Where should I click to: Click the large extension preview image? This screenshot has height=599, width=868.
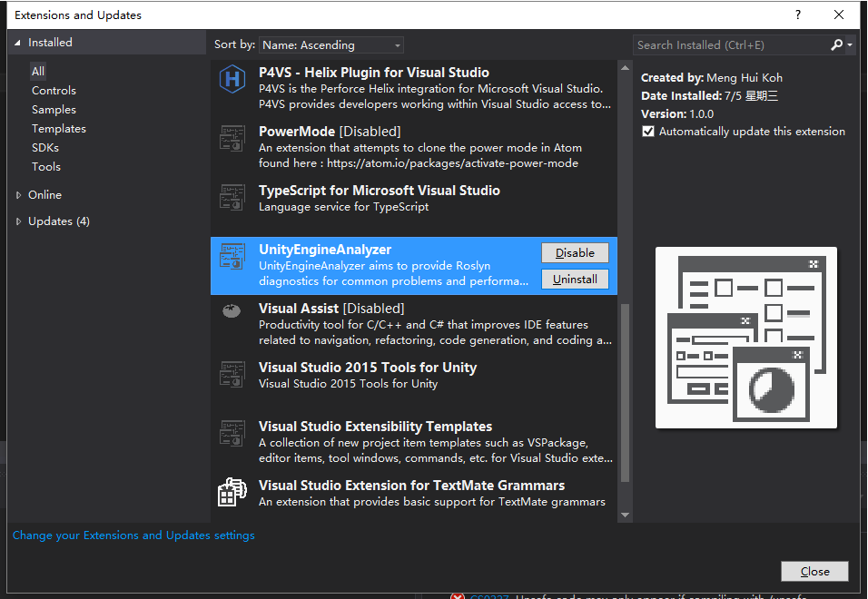pos(745,338)
